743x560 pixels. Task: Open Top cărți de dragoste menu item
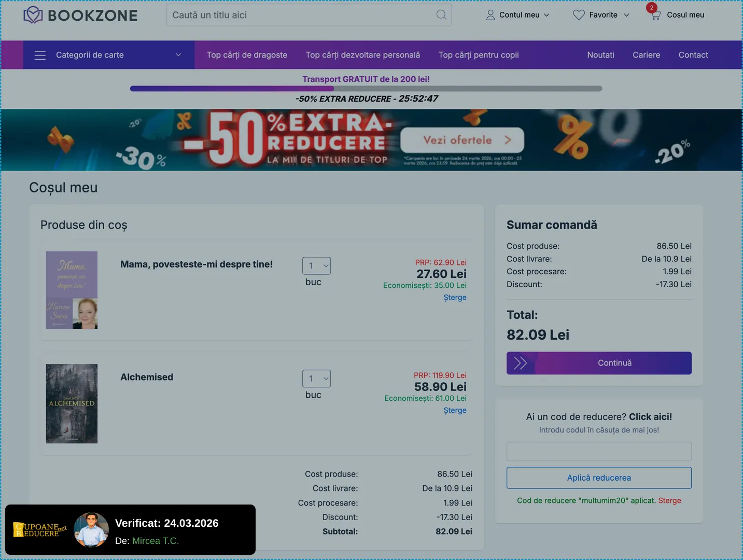247,55
